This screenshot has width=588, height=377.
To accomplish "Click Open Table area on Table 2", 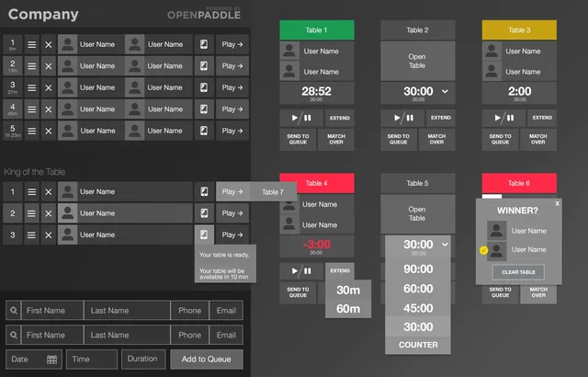I will [x=418, y=61].
